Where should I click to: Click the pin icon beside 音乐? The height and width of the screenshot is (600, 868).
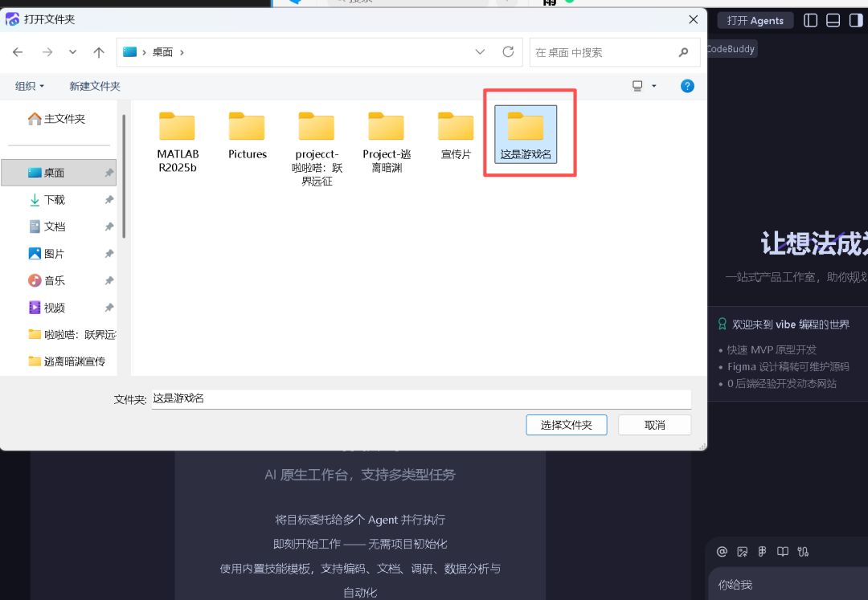click(x=109, y=280)
